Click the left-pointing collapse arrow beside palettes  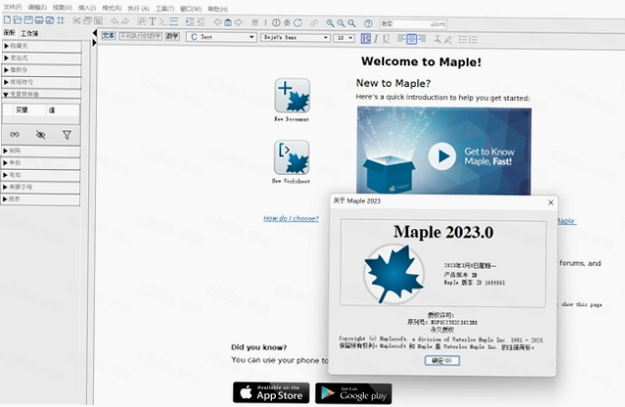pos(94,33)
